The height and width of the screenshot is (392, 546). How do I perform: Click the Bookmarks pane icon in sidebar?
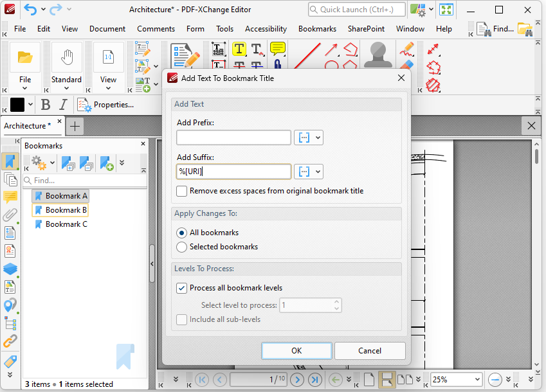point(10,161)
